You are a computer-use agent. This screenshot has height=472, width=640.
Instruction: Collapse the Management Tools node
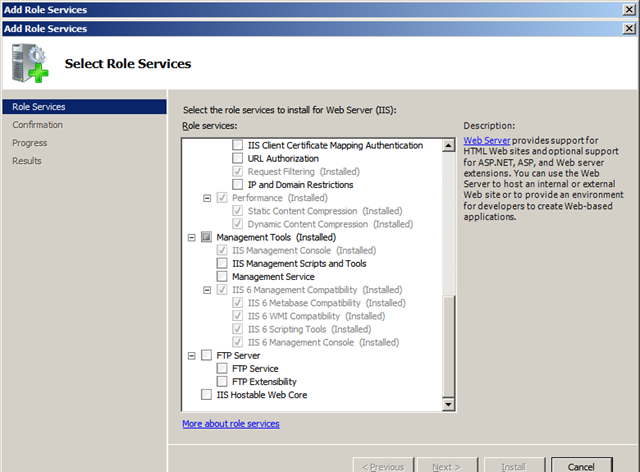[x=192, y=238]
